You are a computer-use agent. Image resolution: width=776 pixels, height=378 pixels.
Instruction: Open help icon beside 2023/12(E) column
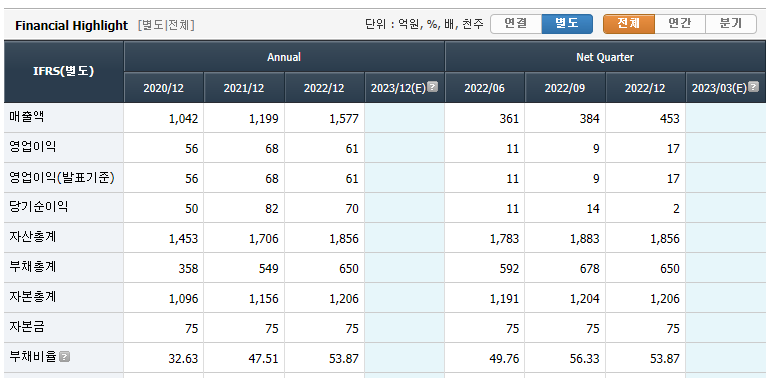[433, 87]
